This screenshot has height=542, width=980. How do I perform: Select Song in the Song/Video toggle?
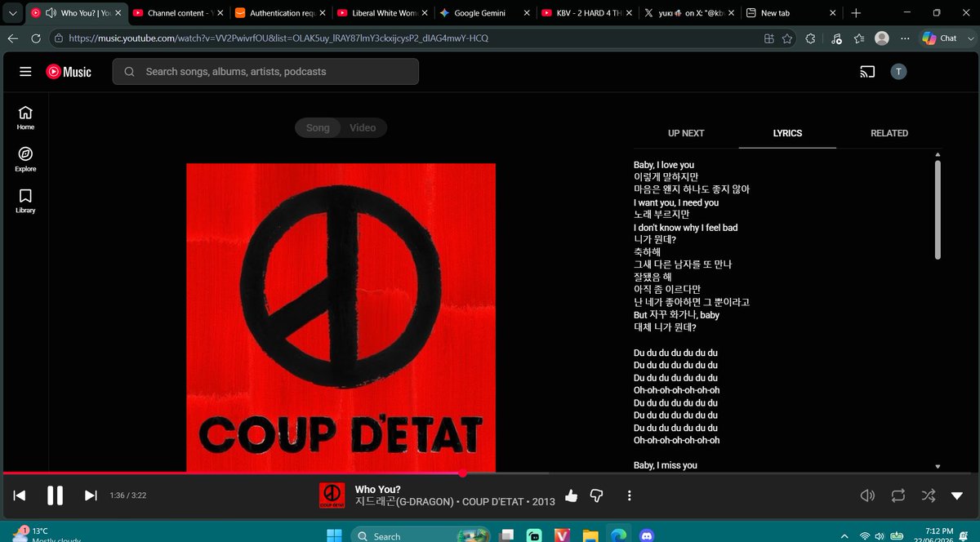[x=318, y=127]
